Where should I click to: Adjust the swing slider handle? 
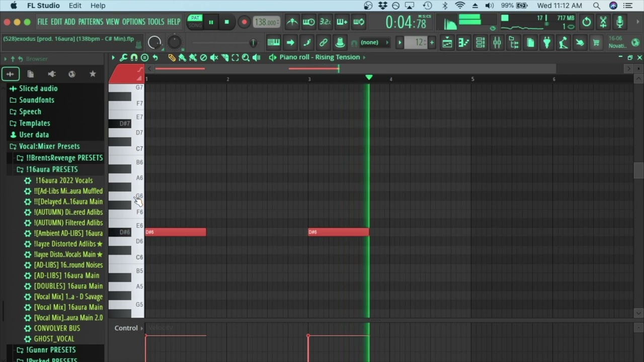click(x=253, y=43)
